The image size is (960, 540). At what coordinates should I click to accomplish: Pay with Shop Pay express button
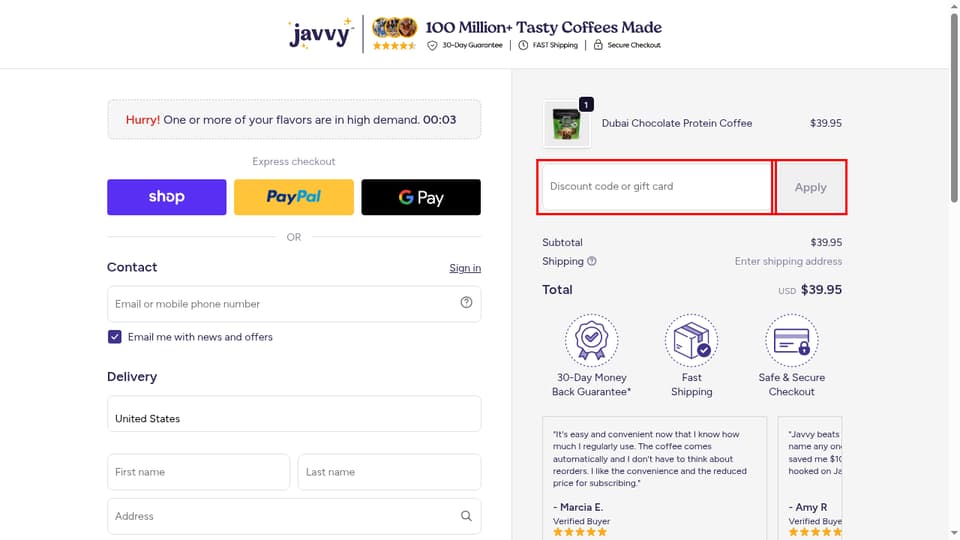(x=167, y=197)
